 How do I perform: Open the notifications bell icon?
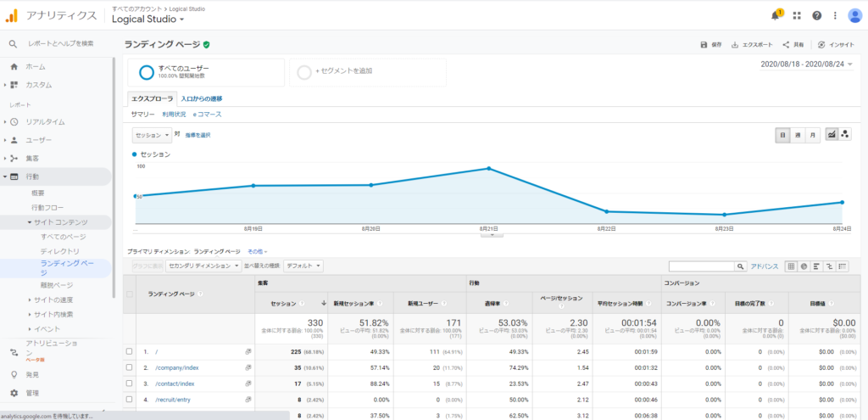(x=776, y=15)
